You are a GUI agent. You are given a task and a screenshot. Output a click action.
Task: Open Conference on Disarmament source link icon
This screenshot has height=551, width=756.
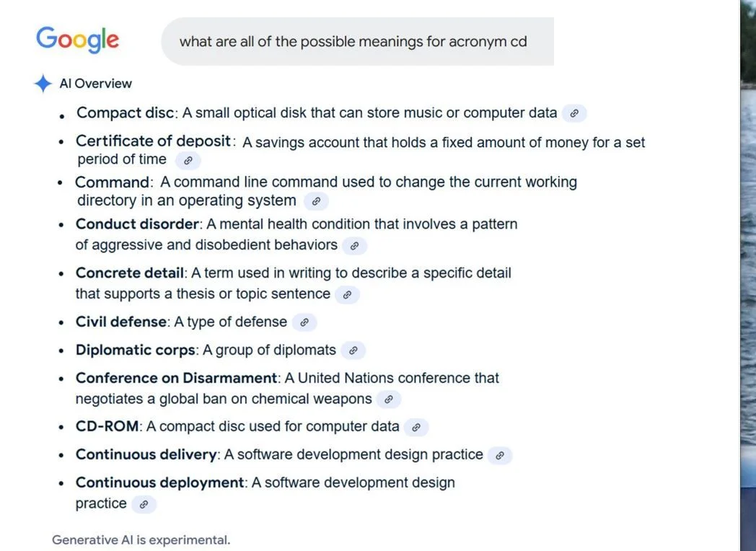(x=389, y=399)
